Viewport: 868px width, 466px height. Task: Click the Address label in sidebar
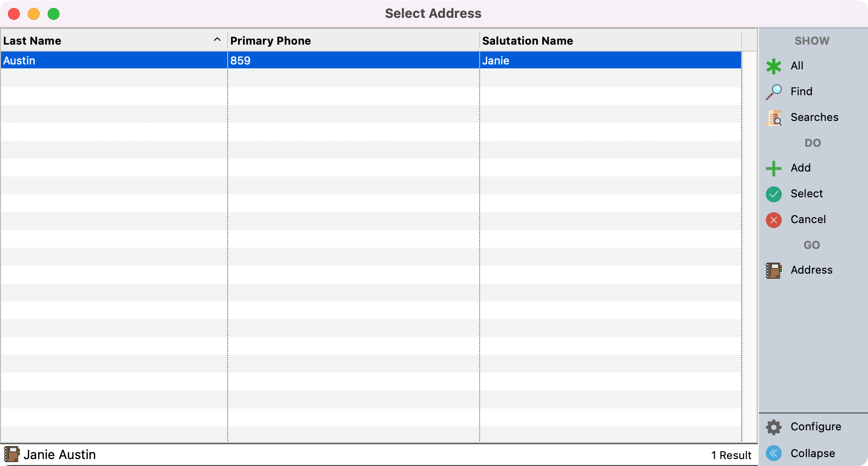811,270
